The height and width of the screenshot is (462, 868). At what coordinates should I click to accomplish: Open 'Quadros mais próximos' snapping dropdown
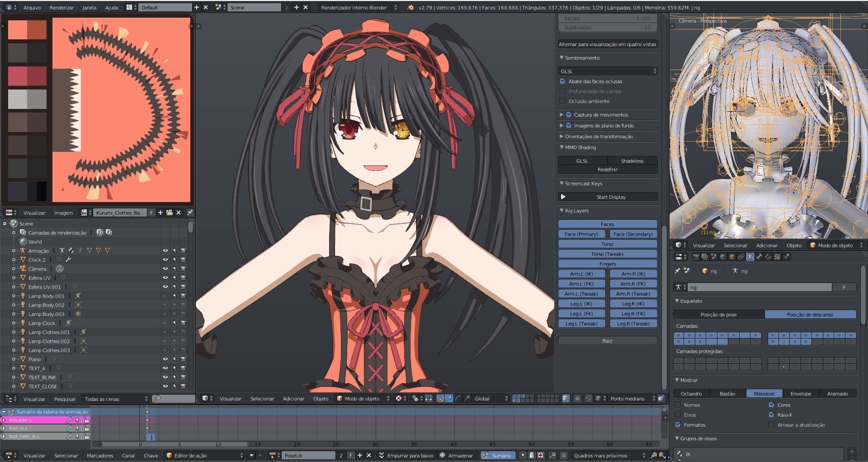tap(609, 455)
